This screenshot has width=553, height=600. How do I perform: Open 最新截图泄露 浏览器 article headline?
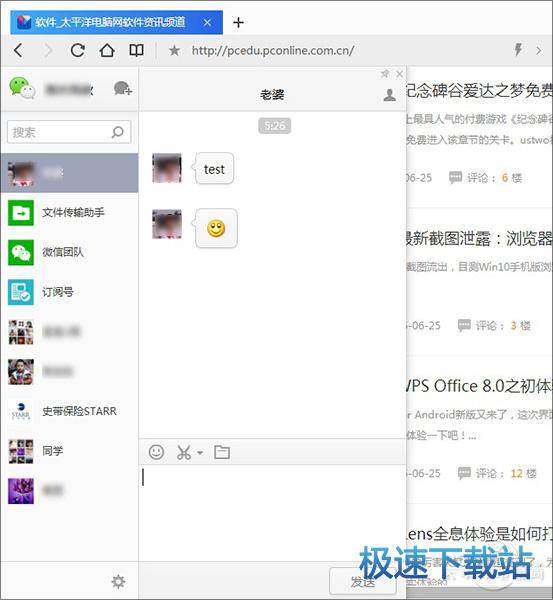(x=479, y=238)
